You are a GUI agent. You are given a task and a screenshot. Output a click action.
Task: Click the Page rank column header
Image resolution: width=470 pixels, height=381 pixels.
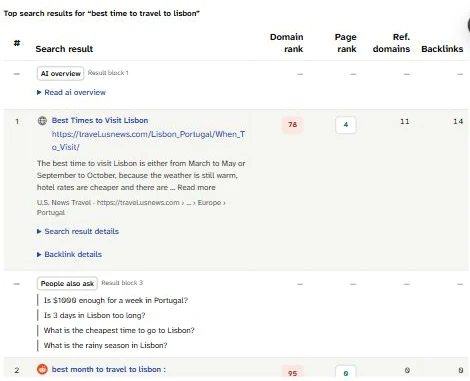(346, 43)
